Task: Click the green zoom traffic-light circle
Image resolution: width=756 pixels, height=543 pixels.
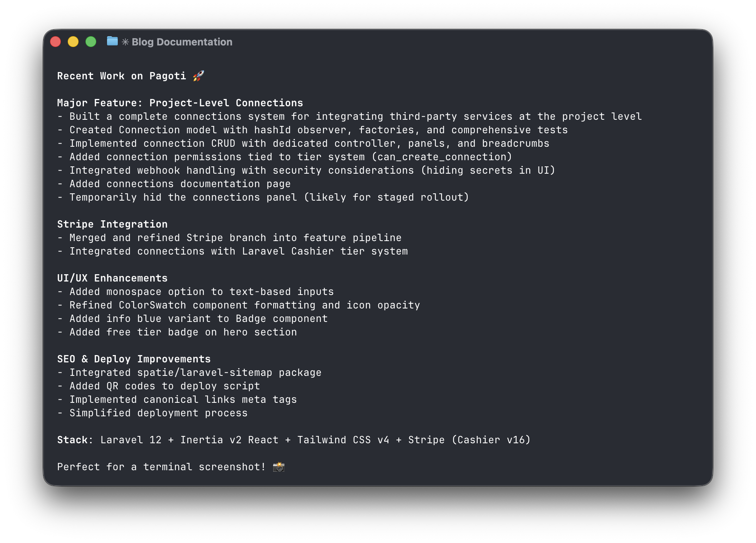Action: pos(91,42)
